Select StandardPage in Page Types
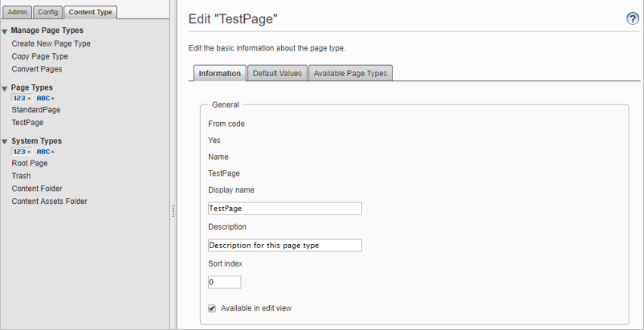Image resolution: width=644 pixels, height=330 pixels. pyautogui.click(x=36, y=109)
